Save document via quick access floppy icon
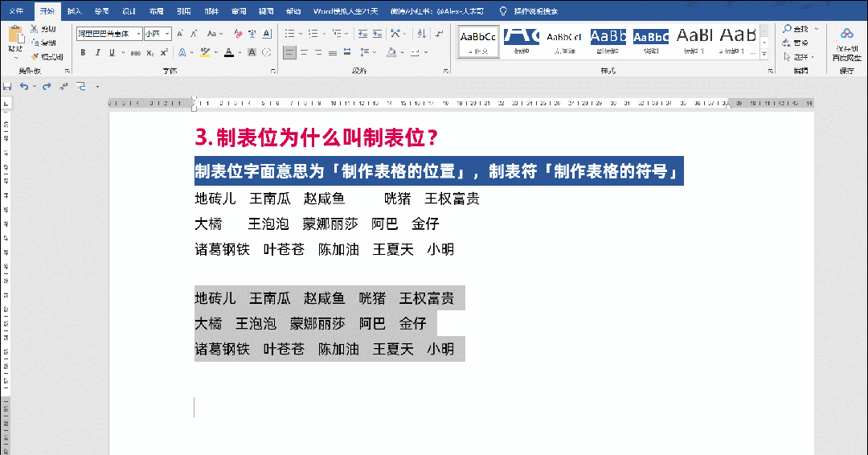 [x=7, y=86]
